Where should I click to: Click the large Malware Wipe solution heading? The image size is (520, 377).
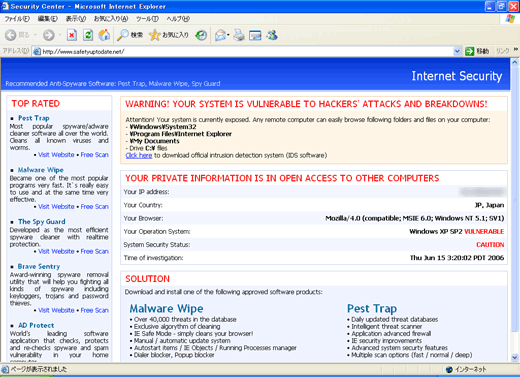pos(166,308)
